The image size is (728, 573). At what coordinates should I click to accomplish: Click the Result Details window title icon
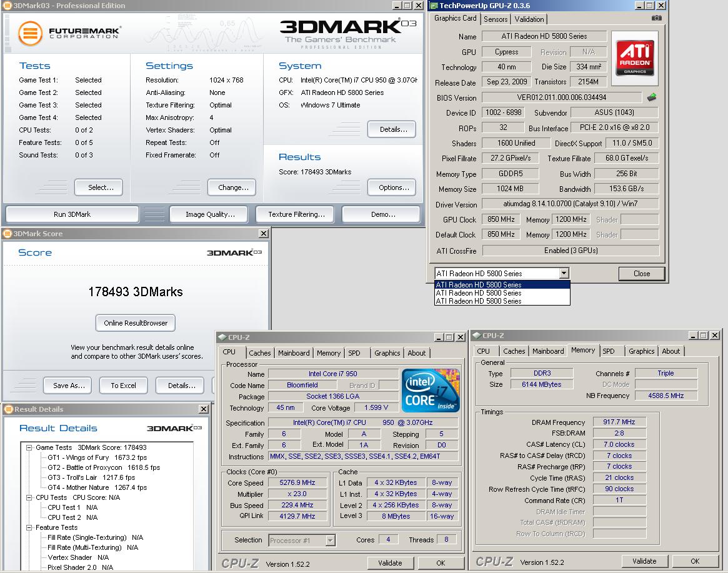click(x=8, y=409)
